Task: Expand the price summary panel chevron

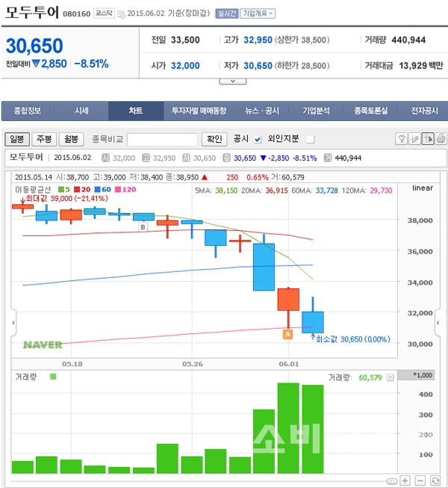Action: coord(232,80)
